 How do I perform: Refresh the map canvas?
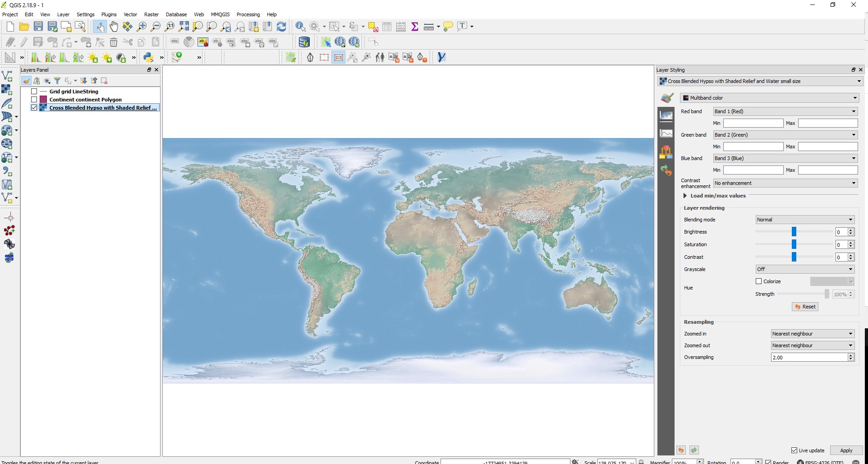click(281, 27)
